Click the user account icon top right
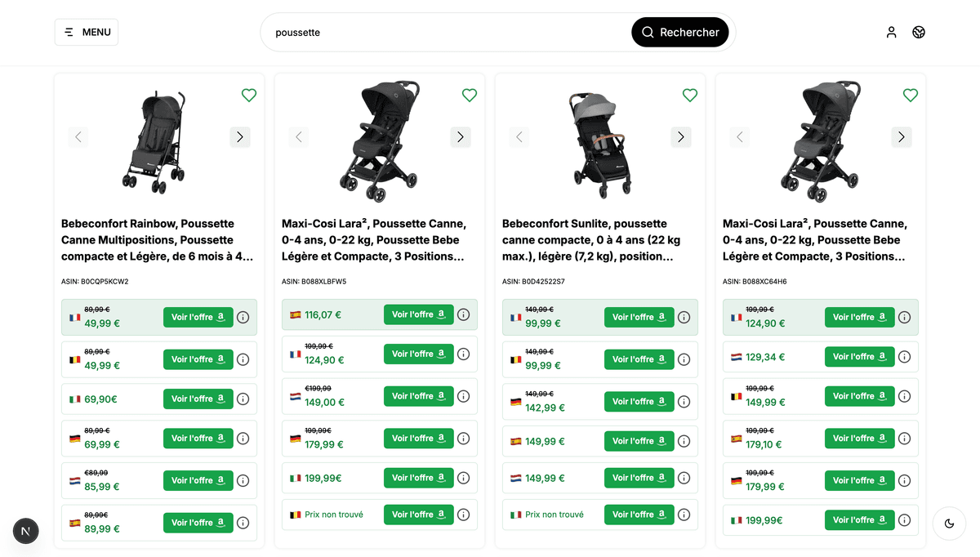Screen dimensions: 980x557 click(891, 32)
